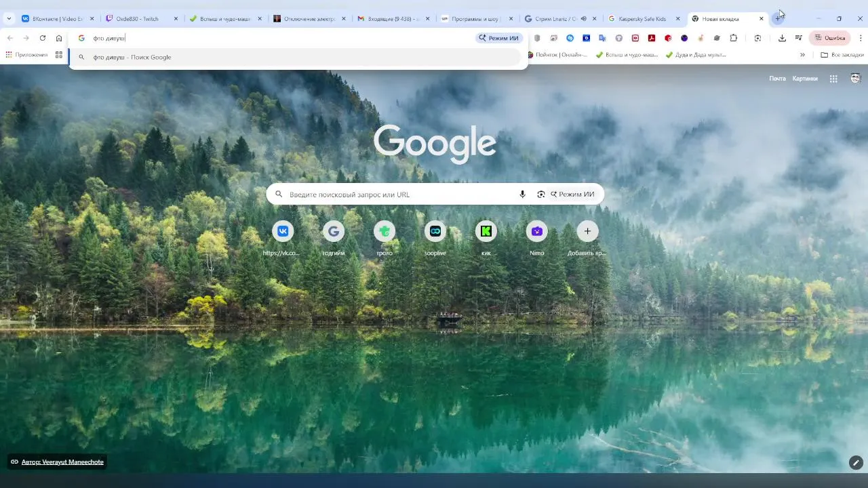Open the Google apps grid
868x488 pixels.
(x=833, y=79)
